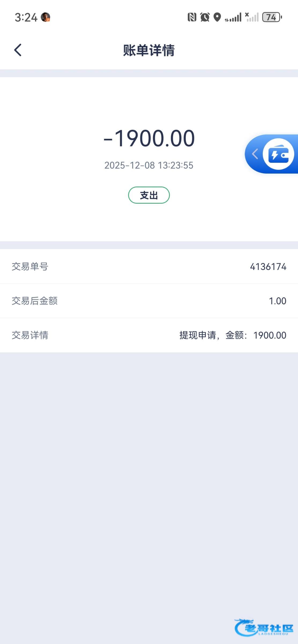This screenshot has height=644, width=298.
Task: Tap the 账单详情 page title
Action: [x=149, y=50]
